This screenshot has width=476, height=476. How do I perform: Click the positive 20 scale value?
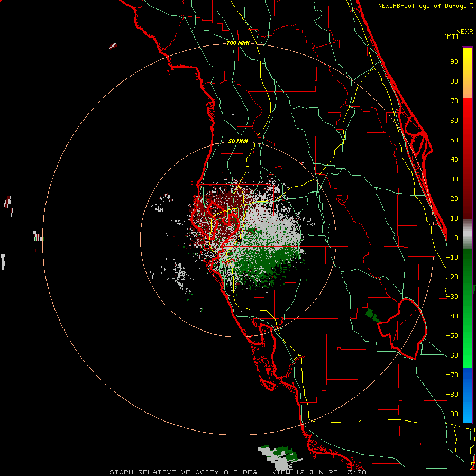454,198
